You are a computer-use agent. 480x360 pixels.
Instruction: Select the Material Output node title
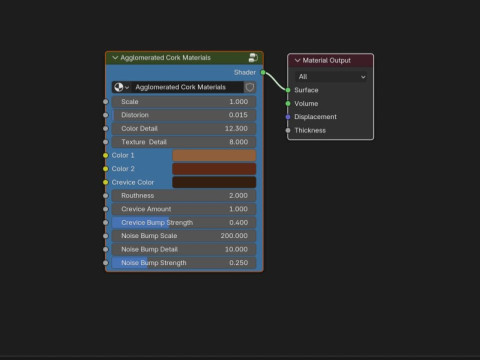[x=327, y=60]
